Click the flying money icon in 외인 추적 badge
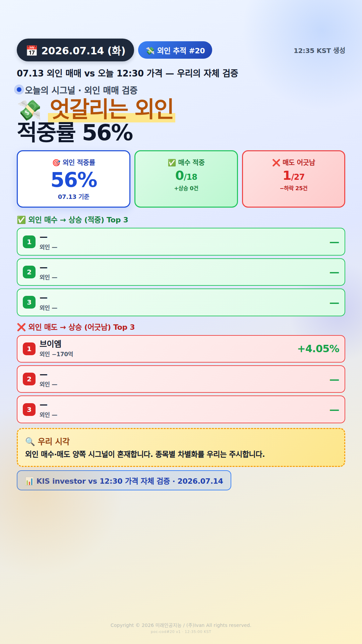This screenshot has height=644, width=362. click(150, 50)
